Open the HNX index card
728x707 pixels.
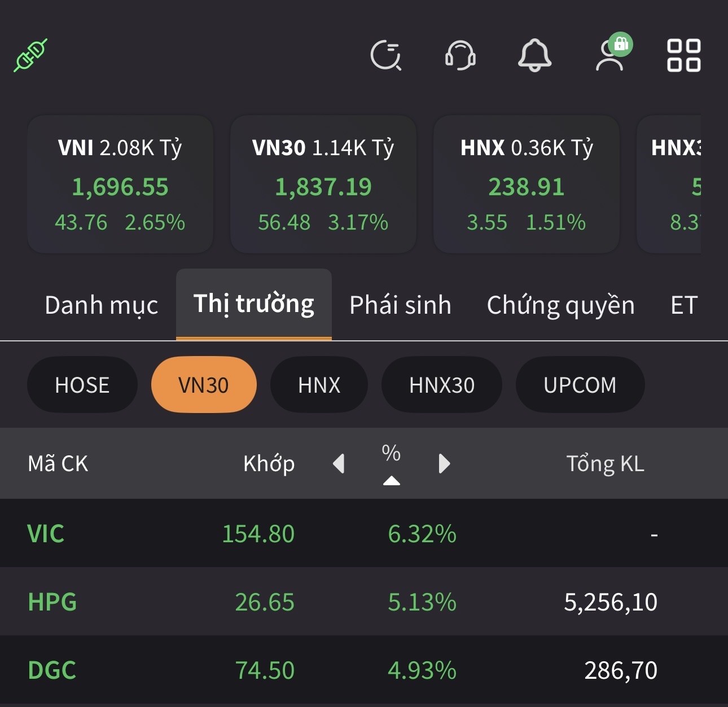point(526,185)
